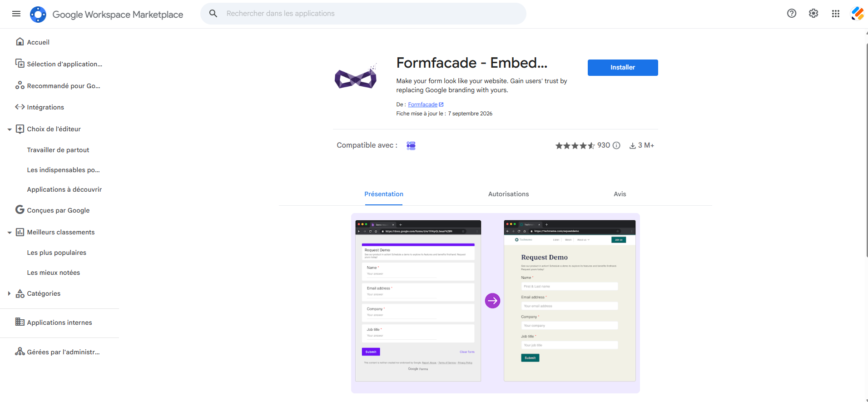868x402 pixels.
Task: Open Travailler de partout
Action: point(58,150)
